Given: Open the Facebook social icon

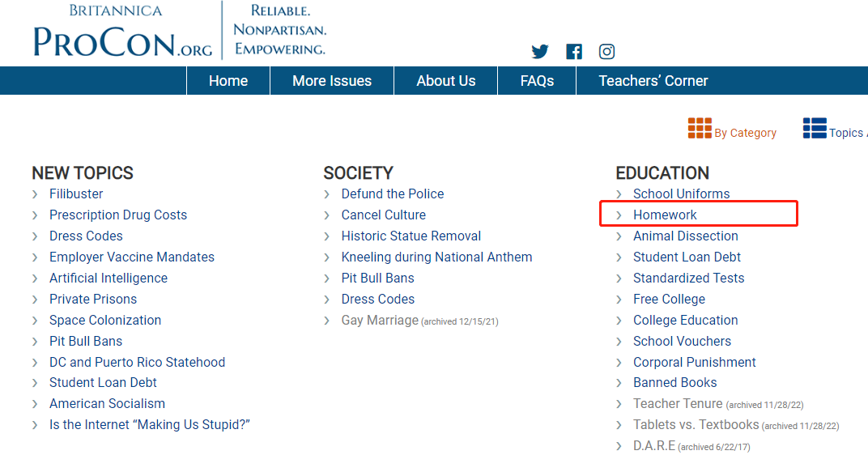Looking at the screenshot, I should point(574,52).
